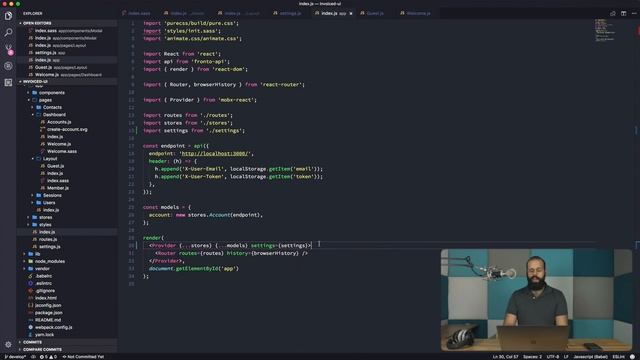The height and width of the screenshot is (360, 640).
Task: Open the Extensions view in activity bar
Action: [8, 82]
